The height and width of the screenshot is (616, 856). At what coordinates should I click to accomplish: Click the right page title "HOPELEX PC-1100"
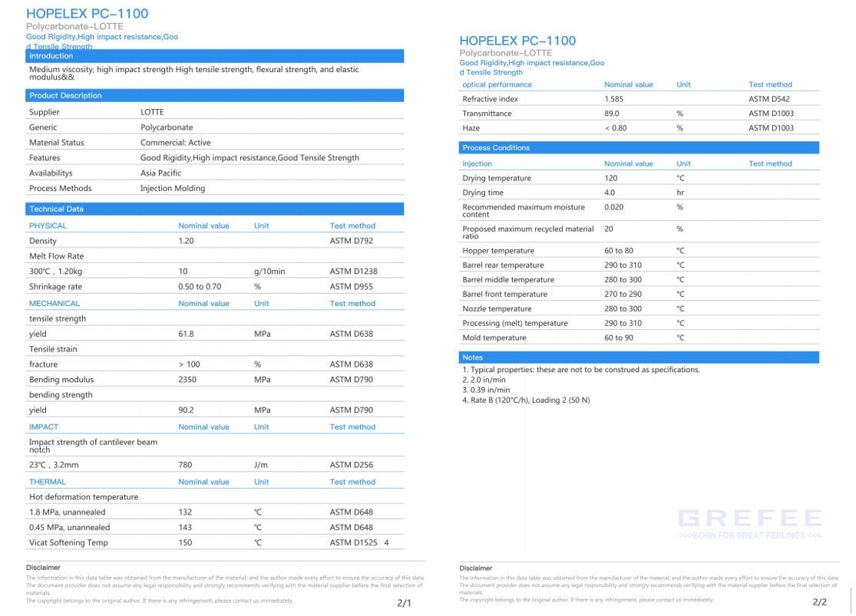tap(517, 41)
